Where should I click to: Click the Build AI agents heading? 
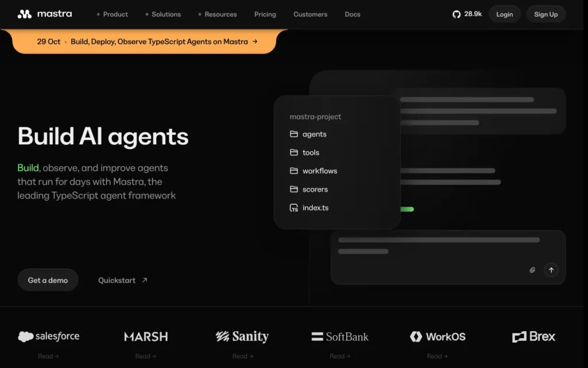[x=103, y=137]
